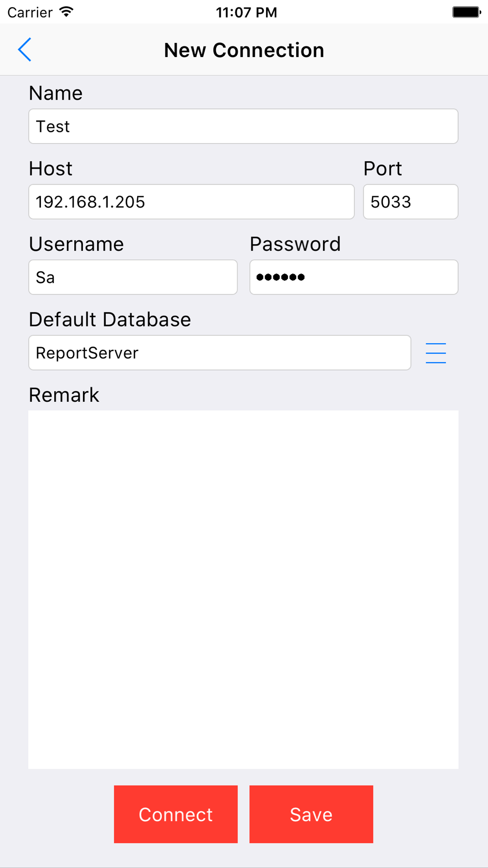Screen dimensions: 488x868
Task: Tap the Connect button
Action: (176, 814)
